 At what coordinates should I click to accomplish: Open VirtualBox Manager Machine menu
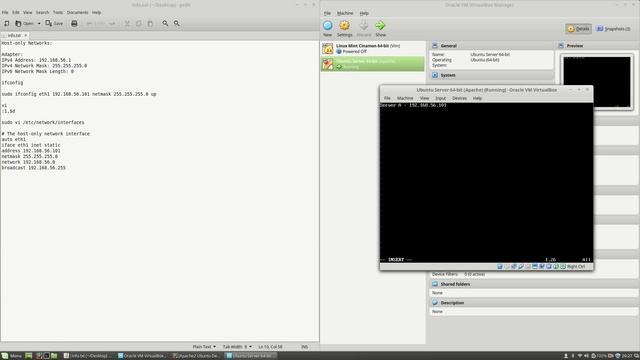click(x=345, y=13)
